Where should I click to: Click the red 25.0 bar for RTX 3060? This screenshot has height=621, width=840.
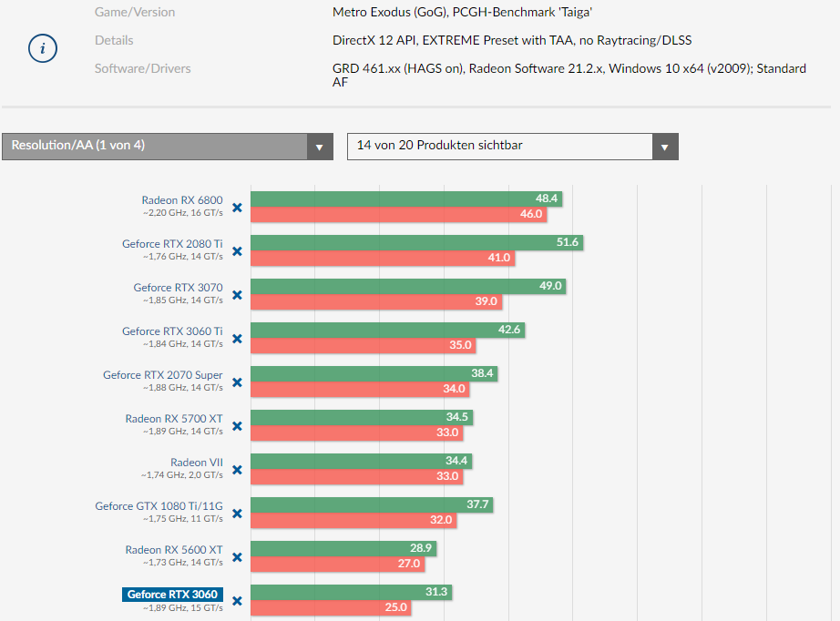click(331, 607)
